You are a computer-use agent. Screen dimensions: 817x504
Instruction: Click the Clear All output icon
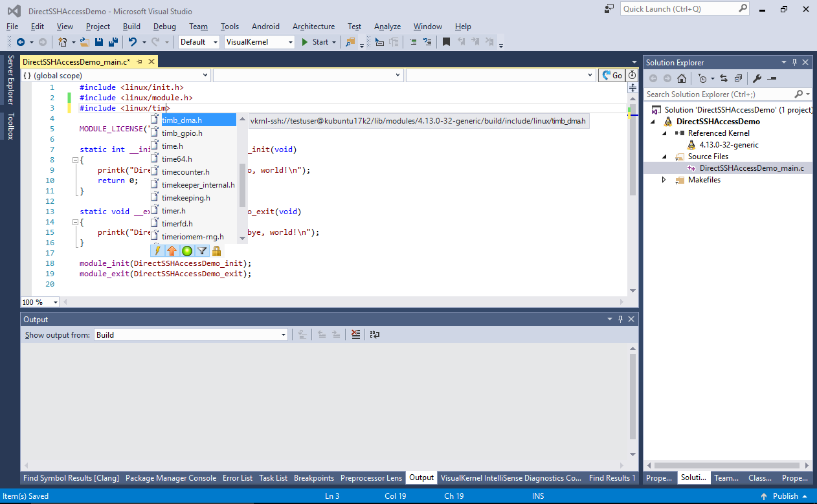pyautogui.click(x=355, y=334)
